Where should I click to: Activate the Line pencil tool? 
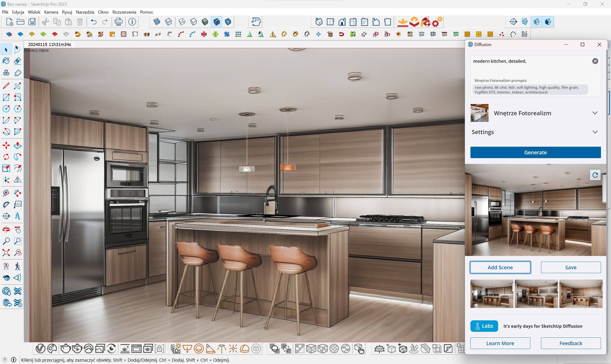6,86
